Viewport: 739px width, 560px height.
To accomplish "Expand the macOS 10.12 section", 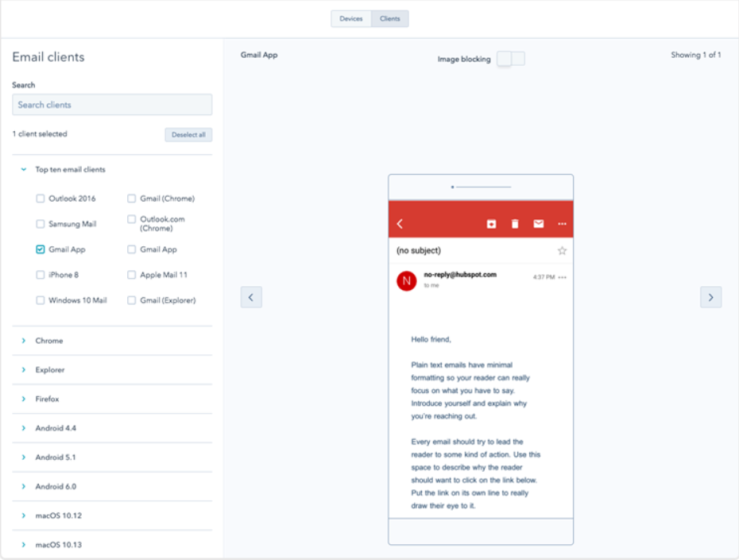I will click(24, 516).
